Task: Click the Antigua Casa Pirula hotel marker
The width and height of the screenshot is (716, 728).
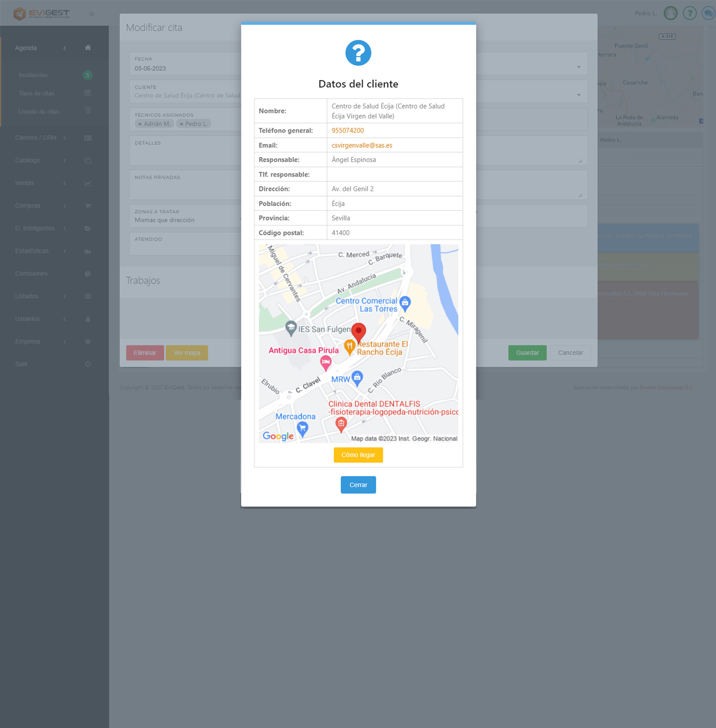Action: point(326,363)
